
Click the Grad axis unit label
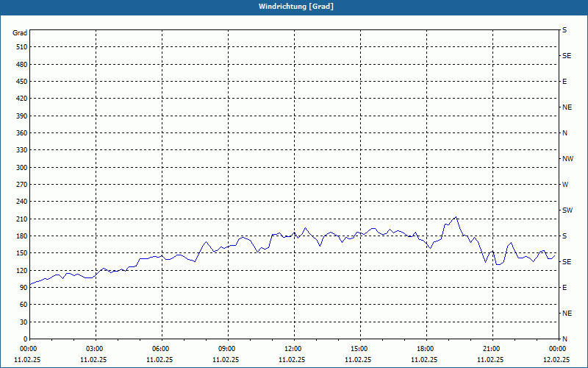(x=20, y=33)
